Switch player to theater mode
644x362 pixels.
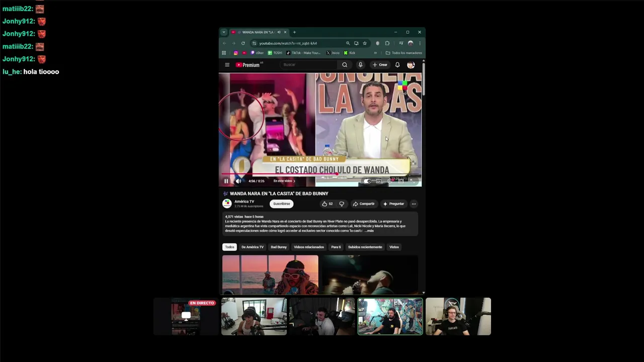pyautogui.click(x=401, y=181)
